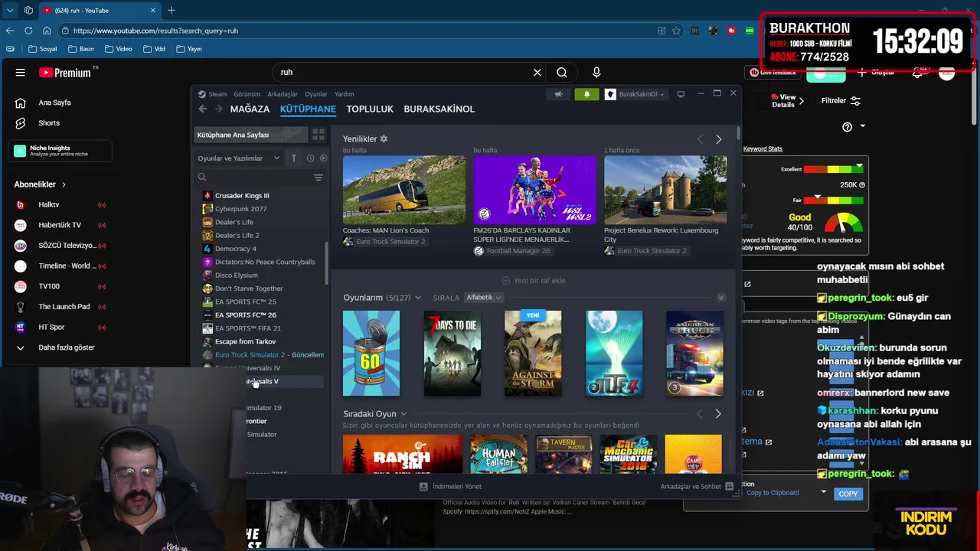Image resolution: width=980 pixels, height=551 pixels.
Task: Click the Steam library ready-to-play filter icon
Action: click(323, 158)
